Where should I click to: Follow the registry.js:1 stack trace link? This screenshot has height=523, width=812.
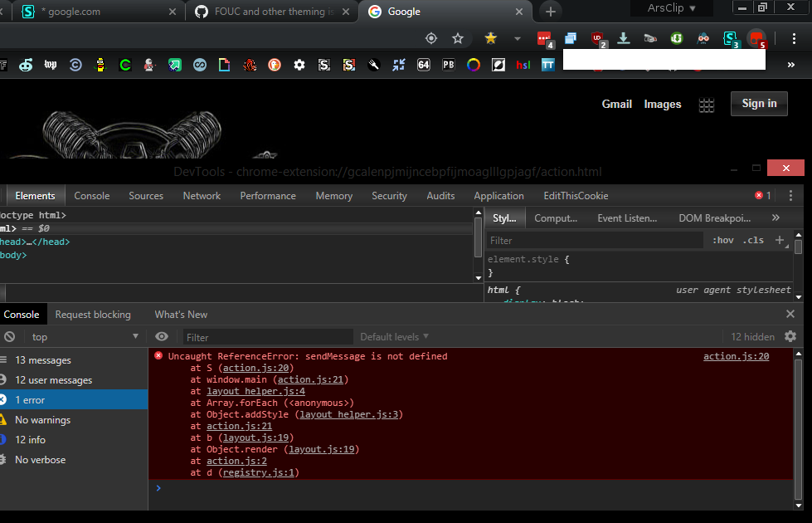click(x=259, y=472)
